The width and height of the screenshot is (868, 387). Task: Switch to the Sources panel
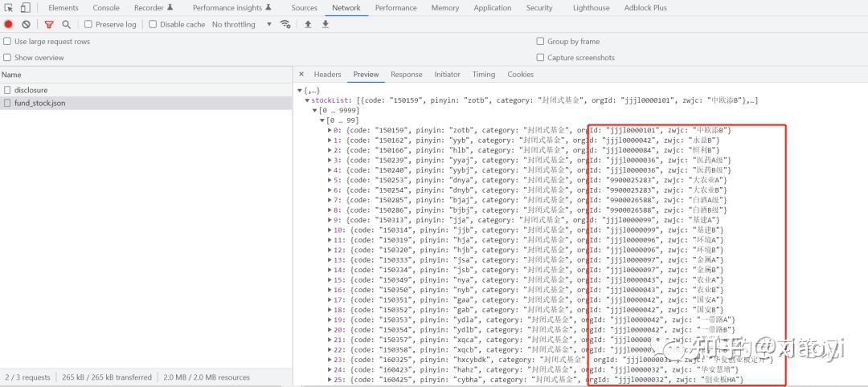pyautogui.click(x=305, y=8)
